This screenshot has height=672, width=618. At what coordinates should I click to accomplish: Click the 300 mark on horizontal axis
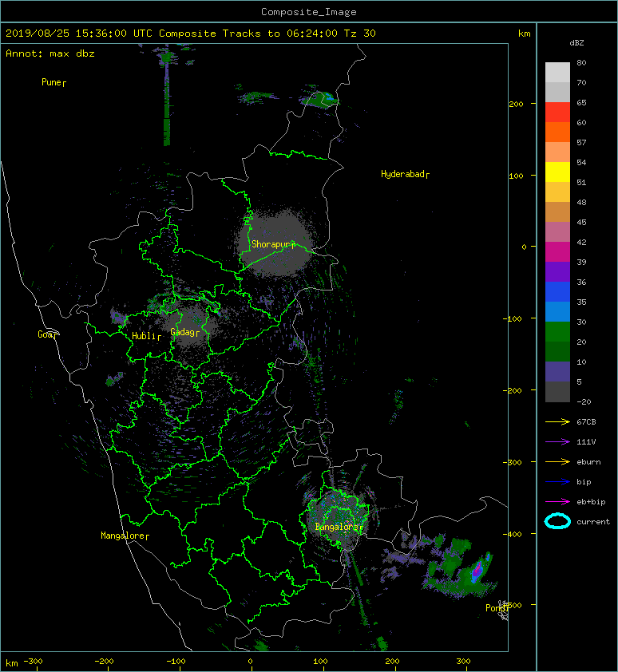(464, 662)
